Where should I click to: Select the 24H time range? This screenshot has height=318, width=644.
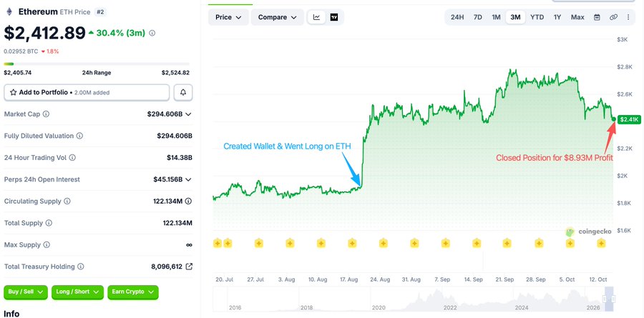pos(457,17)
